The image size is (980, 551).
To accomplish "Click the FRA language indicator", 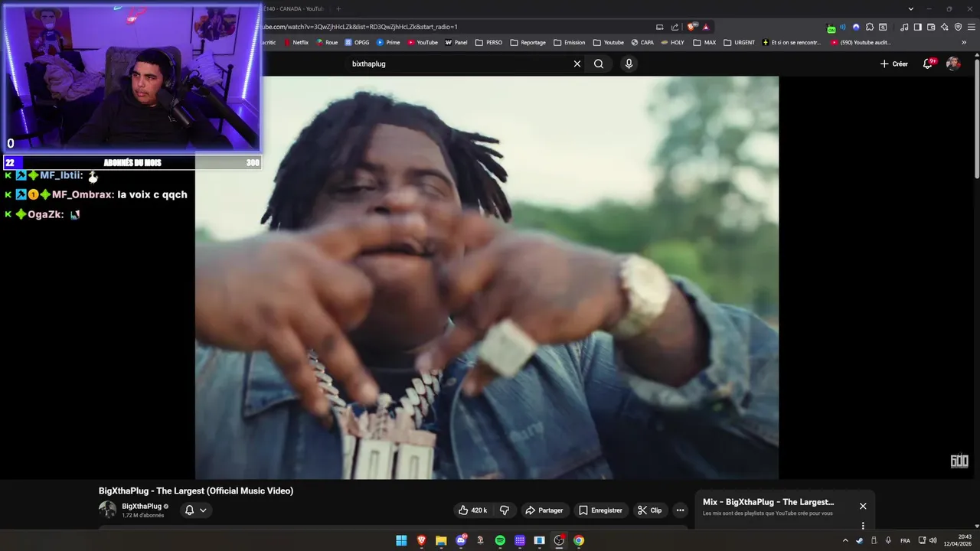I will click(905, 540).
